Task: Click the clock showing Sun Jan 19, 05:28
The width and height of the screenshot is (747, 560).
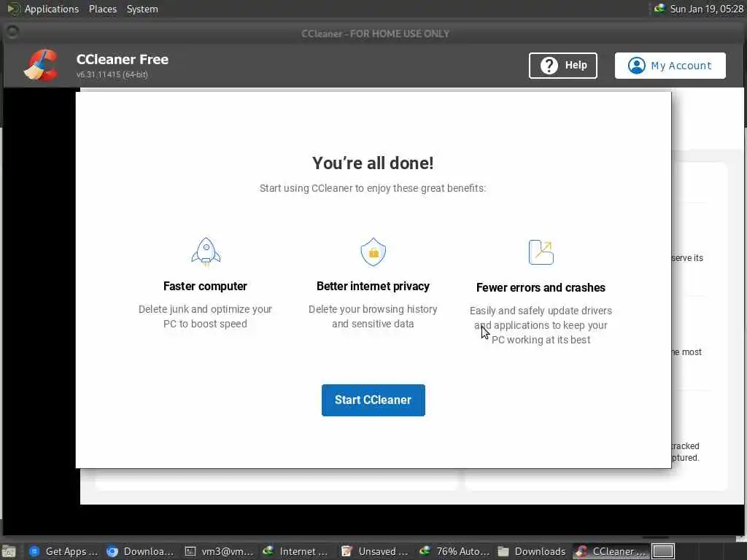Action: tap(706, 9)
